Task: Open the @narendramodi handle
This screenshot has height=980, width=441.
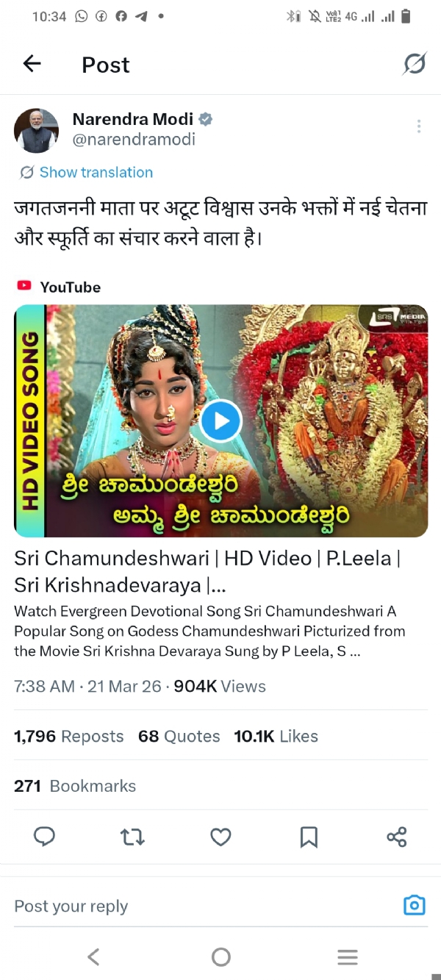Action: click(x=134, y=139)
